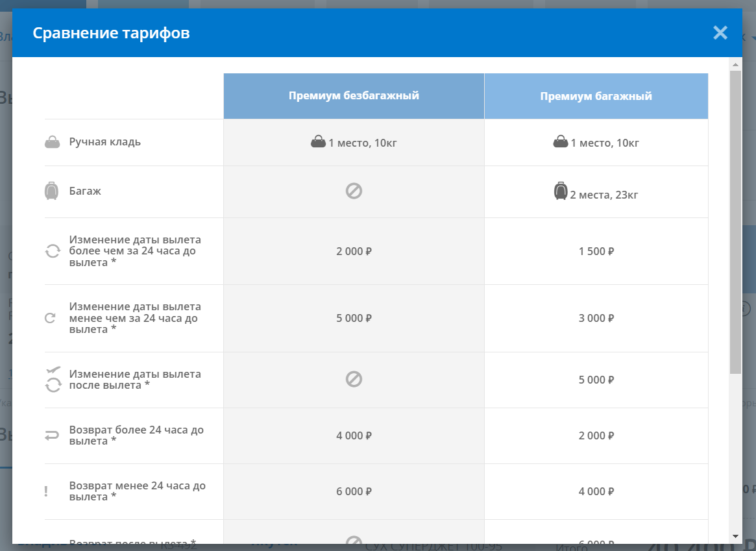Image resolution: width=756 pixels, height=551 pixels.
Task: Select the Премиум безбагажный column header
Action: coord(354,96)
